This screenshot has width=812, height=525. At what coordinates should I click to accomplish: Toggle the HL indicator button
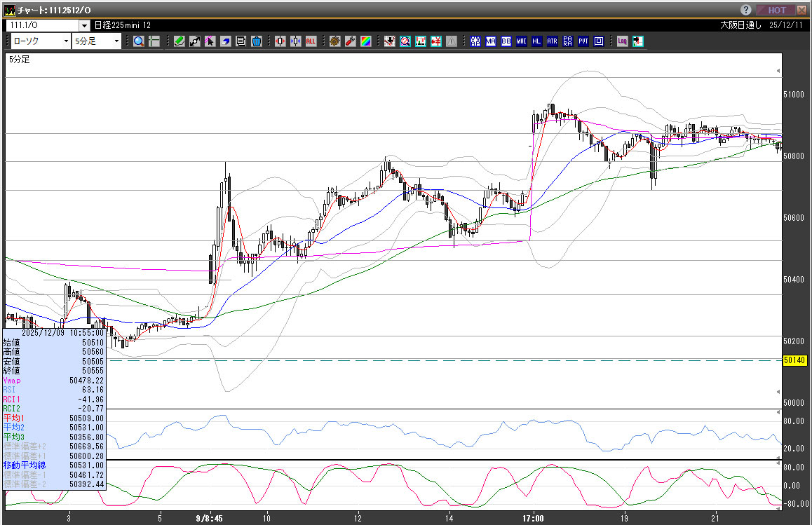click(537, 41)
